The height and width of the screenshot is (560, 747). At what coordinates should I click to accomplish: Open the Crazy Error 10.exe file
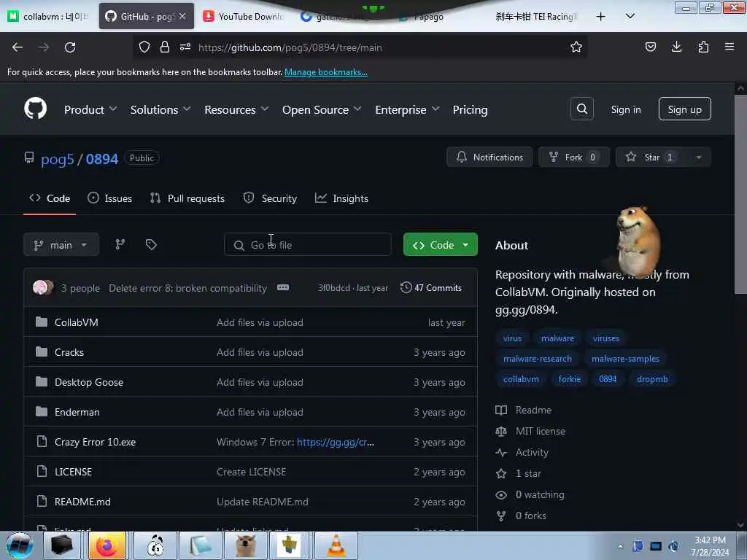[95, 443]
